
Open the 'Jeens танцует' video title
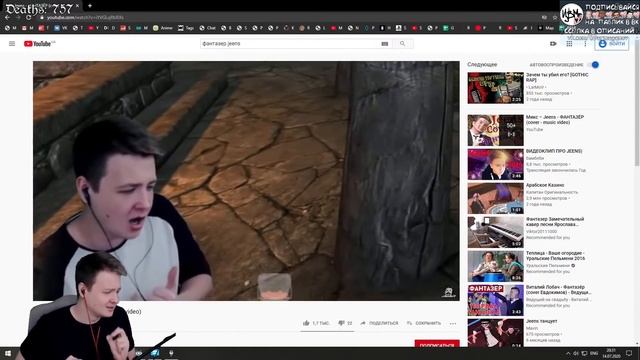pos(541,321)
